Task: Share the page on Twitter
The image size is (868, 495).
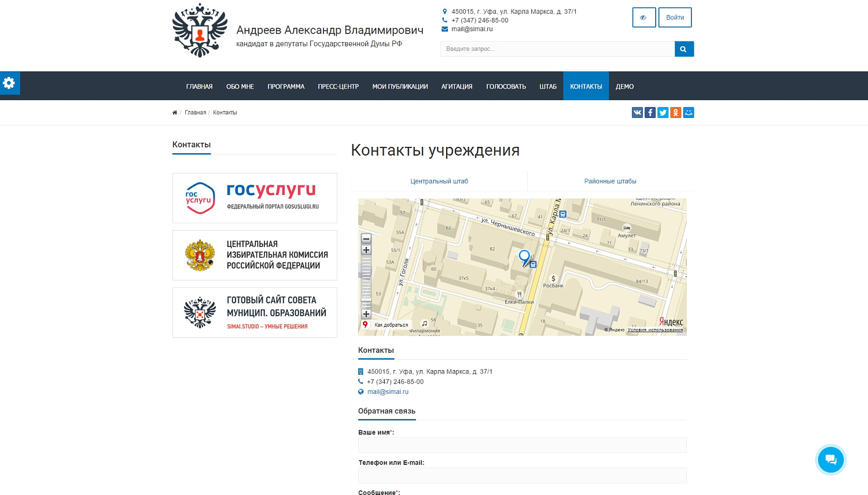Action: point(663,113)
